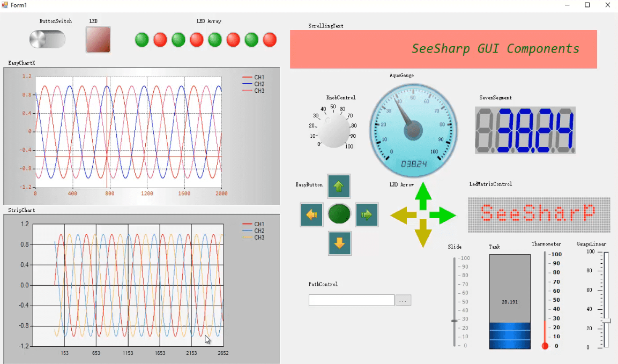Toggle the ButtonSwitch control
618x364 pixels.
[47, 39]
